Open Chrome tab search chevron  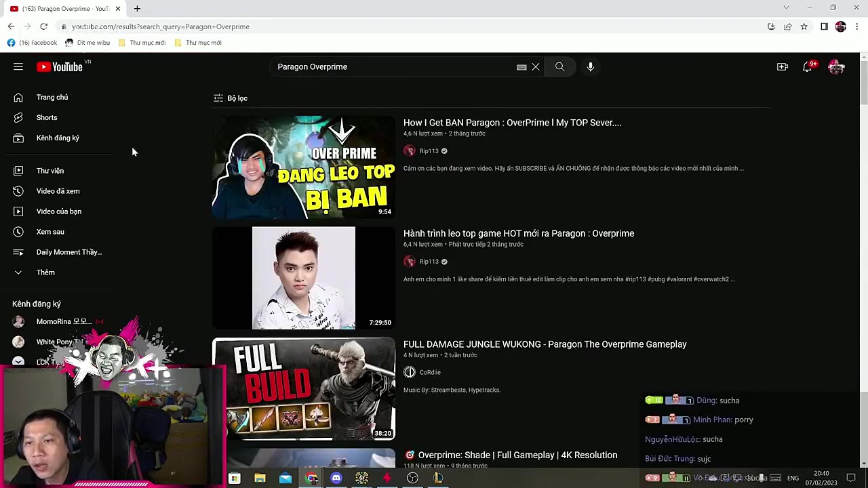point(786,7)
